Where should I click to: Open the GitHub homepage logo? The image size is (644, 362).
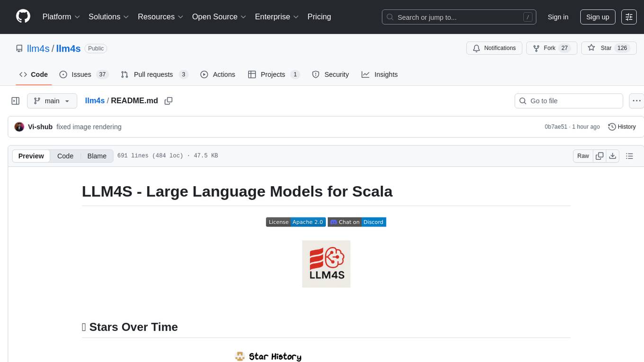[x=23, y=17]
